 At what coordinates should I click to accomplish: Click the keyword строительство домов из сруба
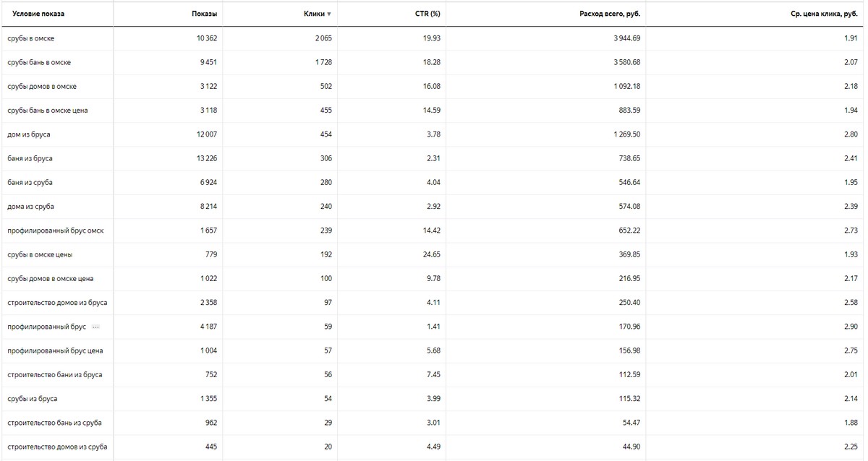coord(57,447)
